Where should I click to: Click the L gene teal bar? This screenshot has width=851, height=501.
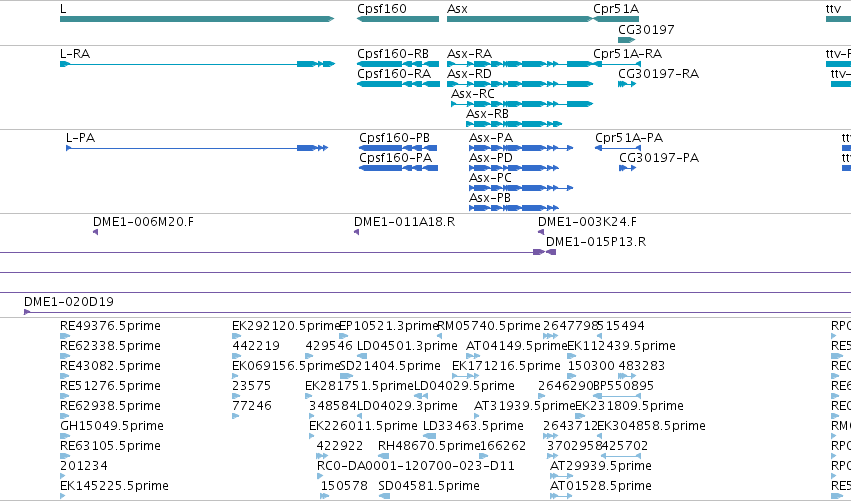[197, 19]
